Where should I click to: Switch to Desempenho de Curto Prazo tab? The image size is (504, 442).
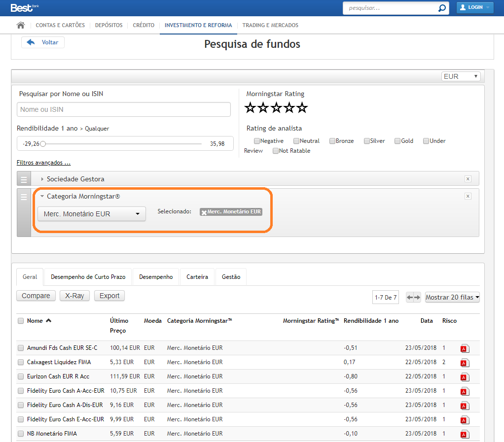(88, 277)
